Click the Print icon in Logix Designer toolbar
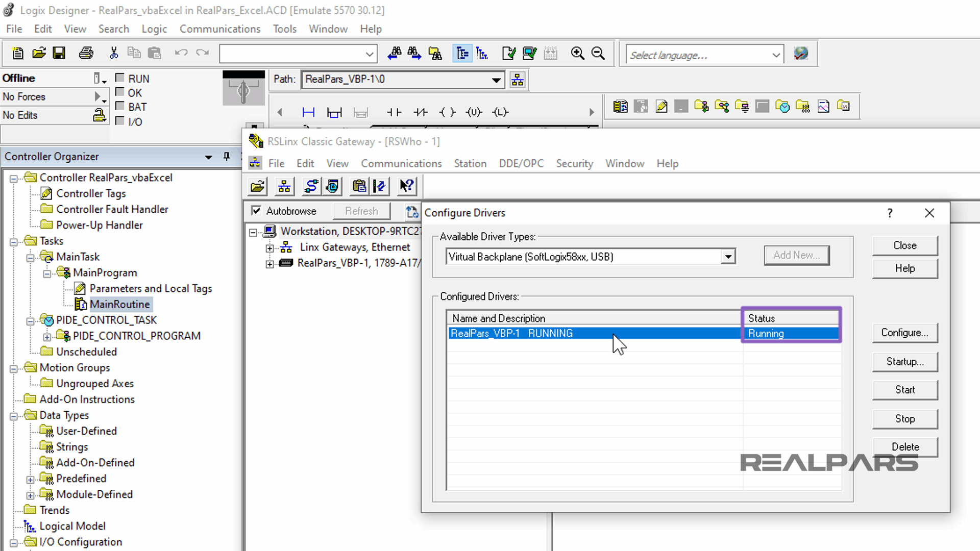 86,53
